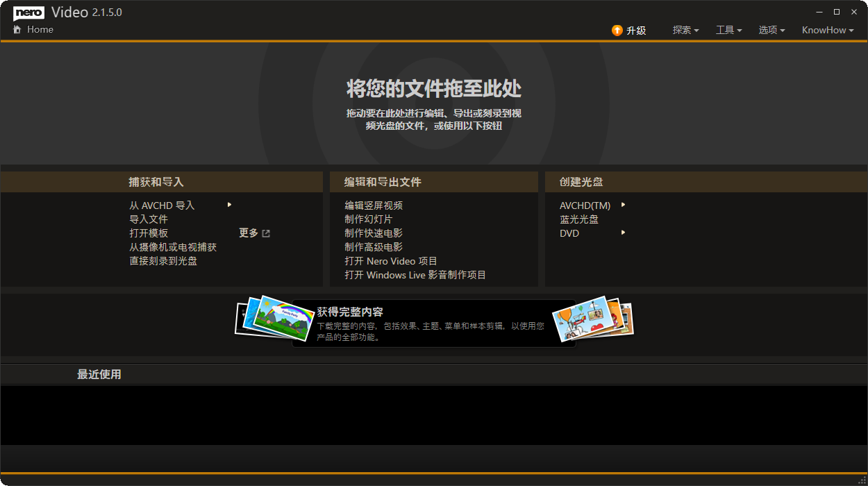Select 制作幻灯片

[x=369, y=219]
